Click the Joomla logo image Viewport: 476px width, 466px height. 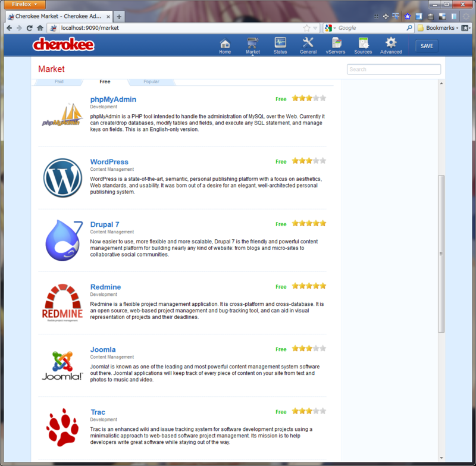coord(62,365)
